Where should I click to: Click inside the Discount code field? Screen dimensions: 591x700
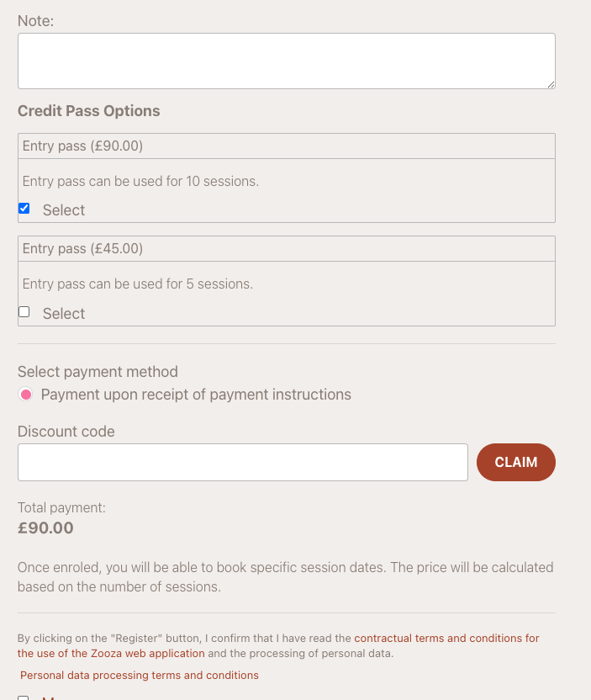pos(242,462)
